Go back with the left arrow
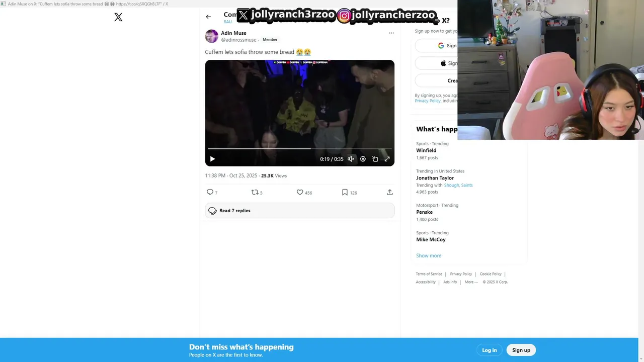Image resolution: width=644 pixels, height=362 pixels. [208, 17]
